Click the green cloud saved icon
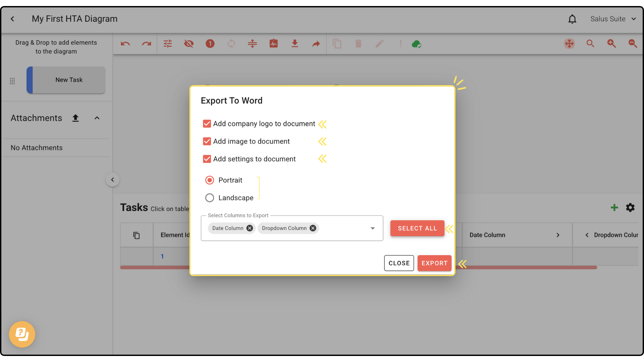Screen dimensions: 644x362 tap(416, 44)
